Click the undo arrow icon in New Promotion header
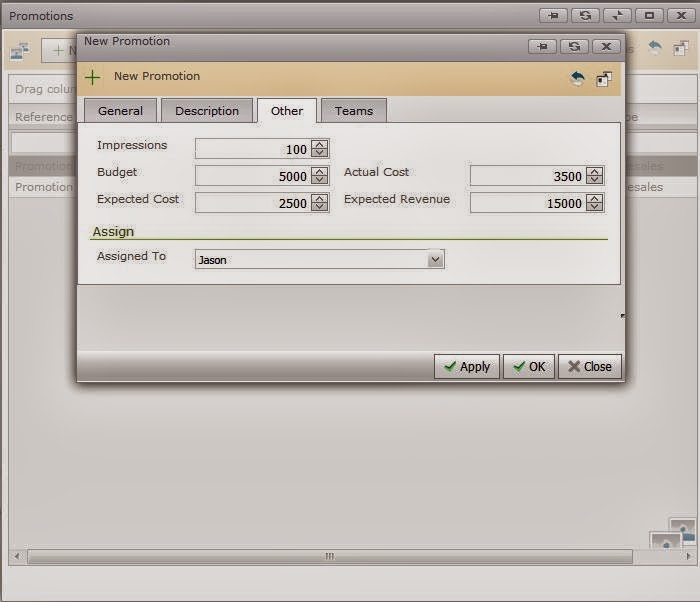 coord(578,79)
